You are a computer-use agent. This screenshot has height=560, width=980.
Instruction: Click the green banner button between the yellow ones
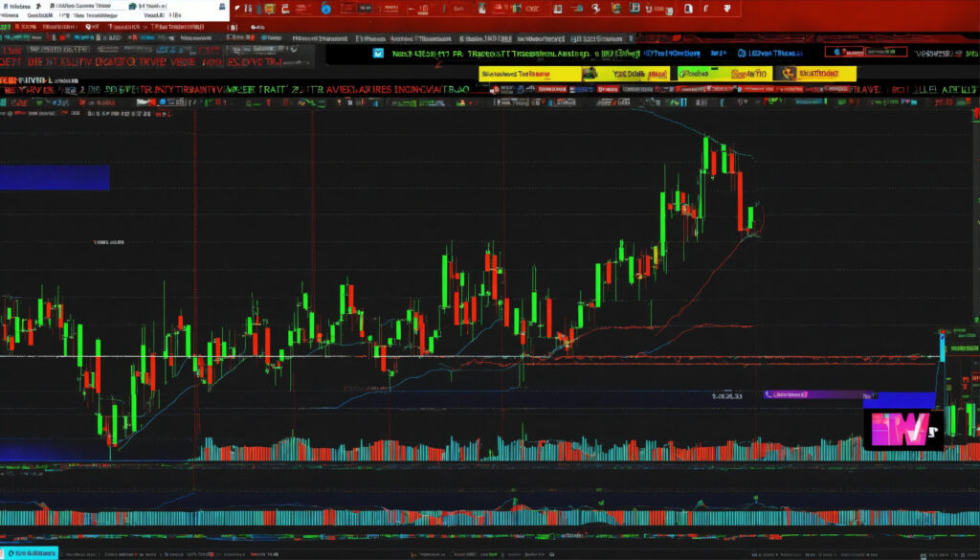[x=725, y=74]
